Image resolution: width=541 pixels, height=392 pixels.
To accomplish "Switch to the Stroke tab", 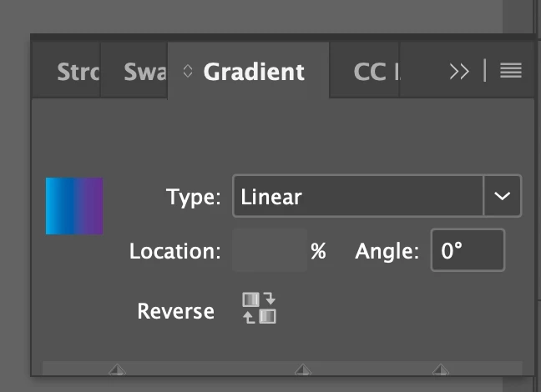I will (x=77, y=72).
